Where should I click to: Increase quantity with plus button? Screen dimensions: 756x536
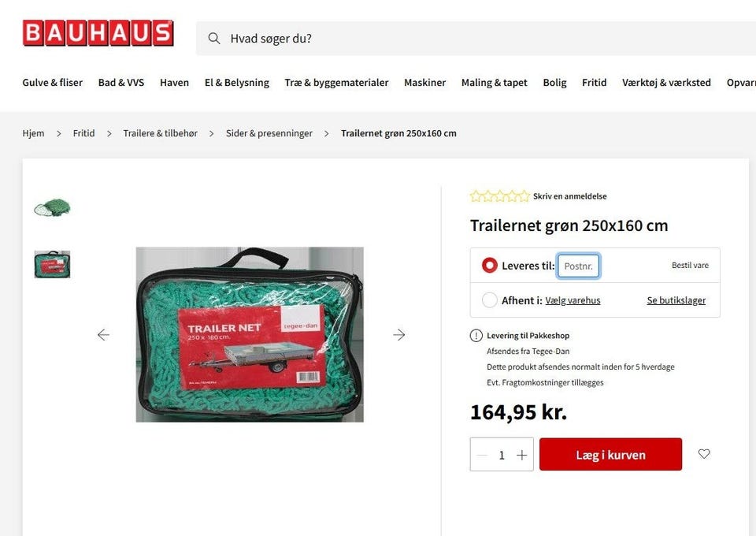pyautogui.click(x=521, y=455)
